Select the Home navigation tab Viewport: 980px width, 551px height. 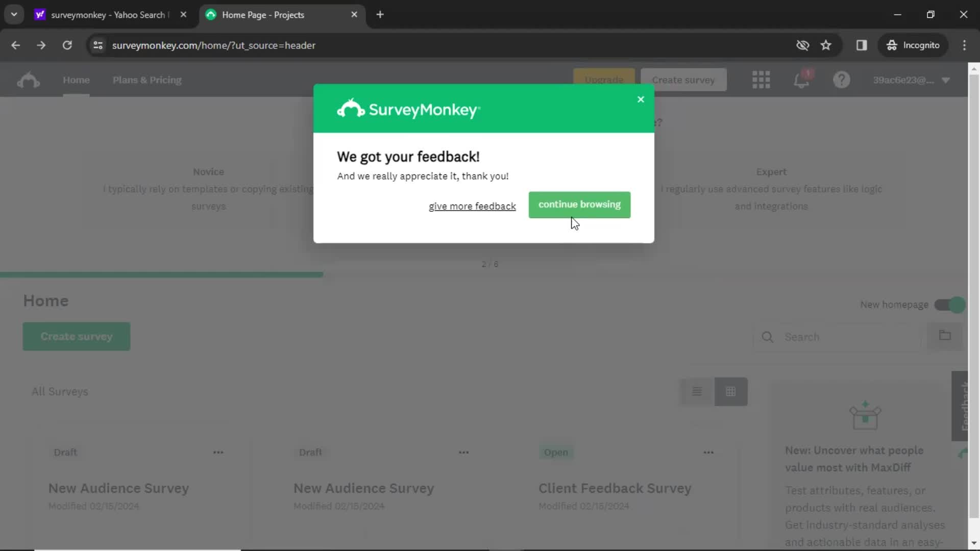(76, 80)
